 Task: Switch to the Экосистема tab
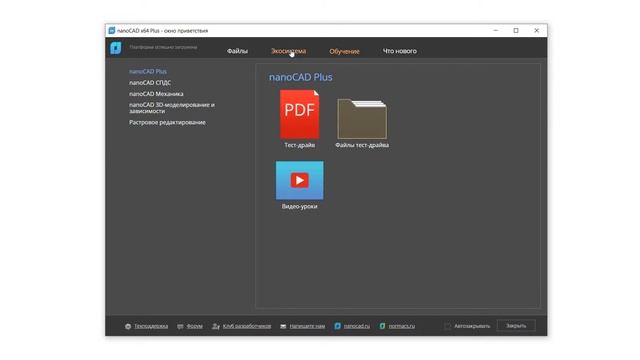pyautogui.click(x=289, y=51)
